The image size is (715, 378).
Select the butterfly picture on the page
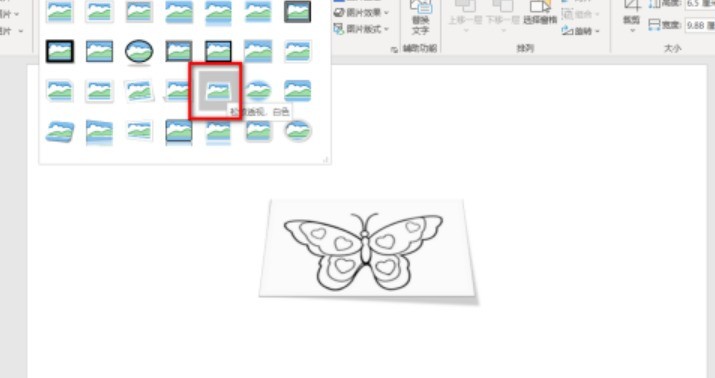368,251
